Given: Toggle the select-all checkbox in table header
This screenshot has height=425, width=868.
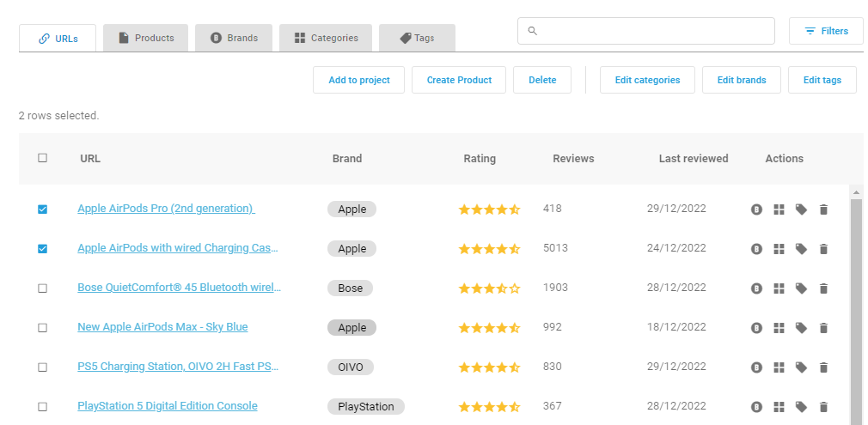Looking at the screenshot, I should pos(43,158).
